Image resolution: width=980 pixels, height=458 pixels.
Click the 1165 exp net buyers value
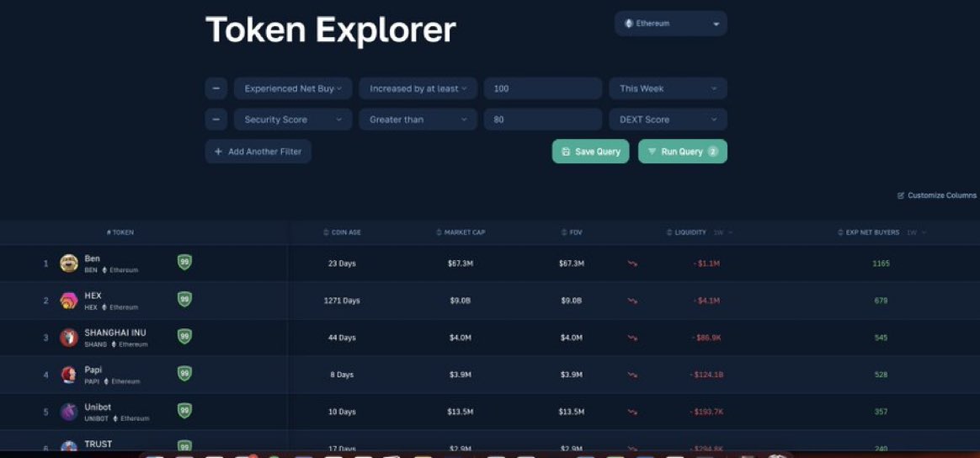coord(881,264)
